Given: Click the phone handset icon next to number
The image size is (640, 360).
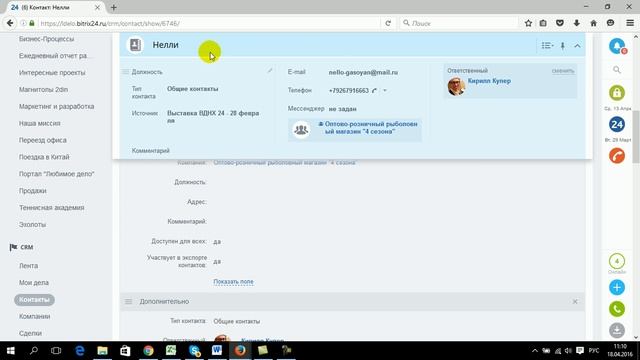Looking at the screenshot, I should (x=374, y=91).
